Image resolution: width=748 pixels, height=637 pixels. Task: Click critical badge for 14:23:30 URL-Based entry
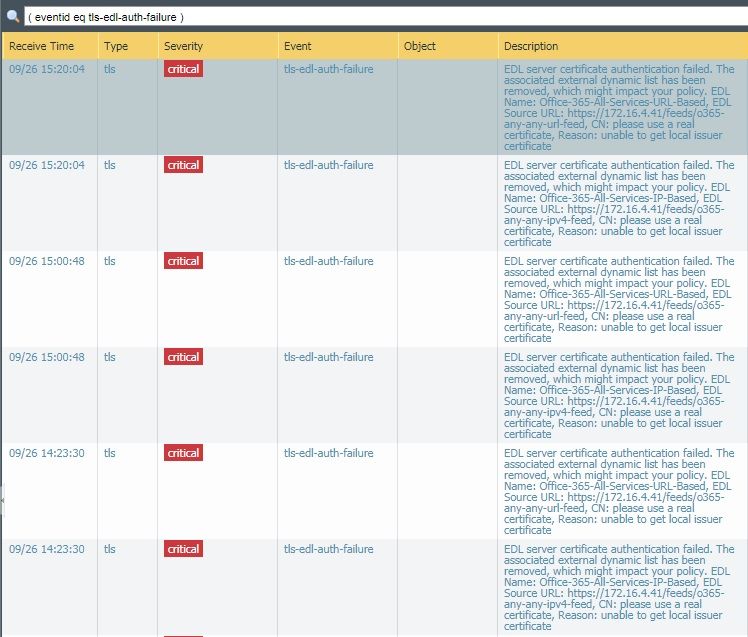click(x=183, y=453)
